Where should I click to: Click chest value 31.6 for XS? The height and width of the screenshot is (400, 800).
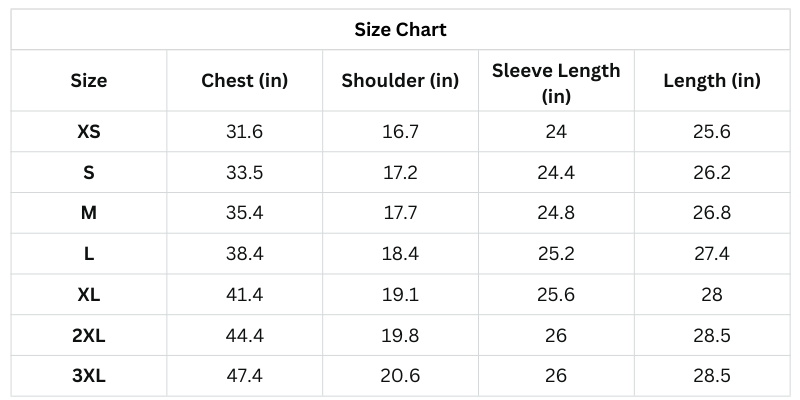coord(244,131)
